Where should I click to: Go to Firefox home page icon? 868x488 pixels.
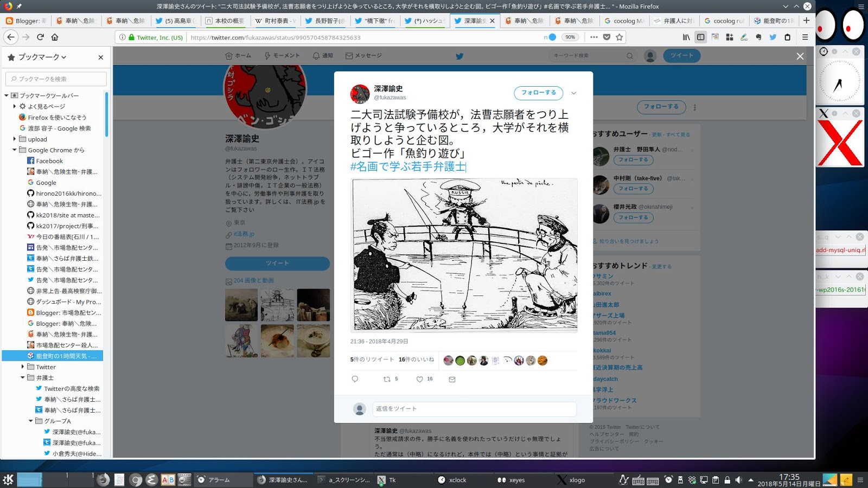(x=55, y=37)
